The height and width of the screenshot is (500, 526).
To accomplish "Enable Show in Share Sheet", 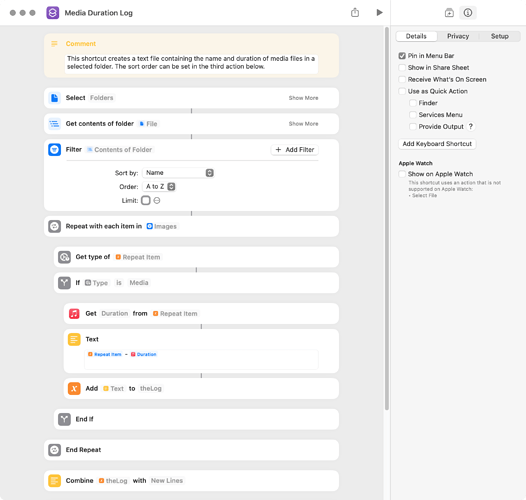I will pyautogui.click(x=402, y=67).
